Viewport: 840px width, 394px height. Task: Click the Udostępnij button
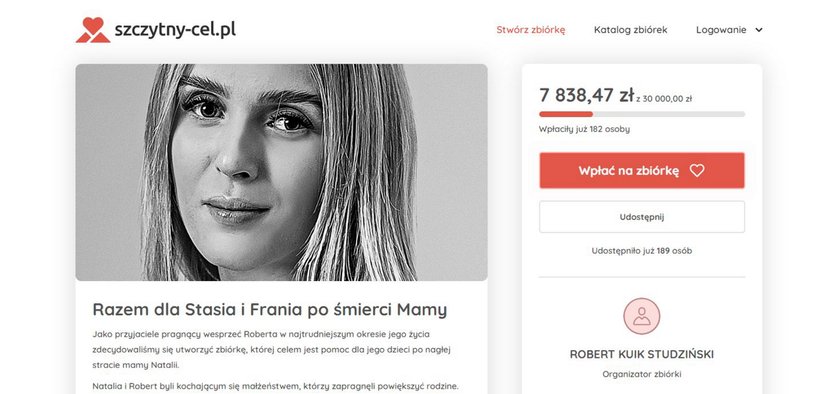click(x=642, y=217)
